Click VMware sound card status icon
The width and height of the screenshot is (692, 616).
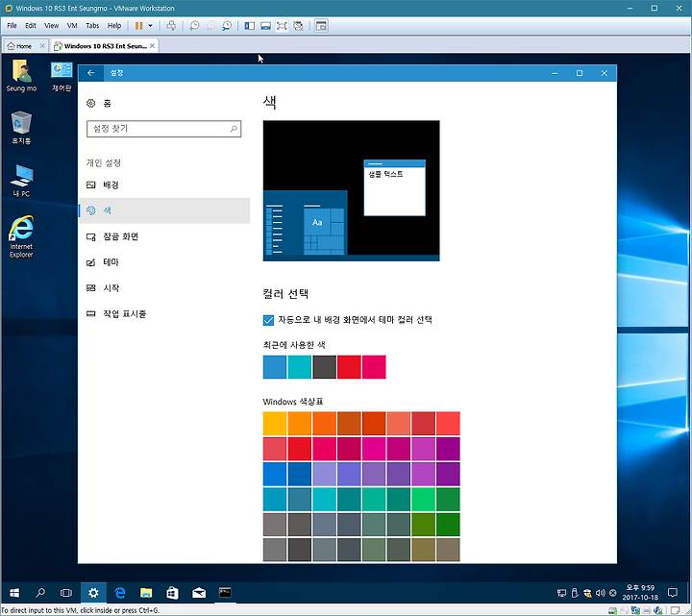pyautogui.click(x=658, y=610)
